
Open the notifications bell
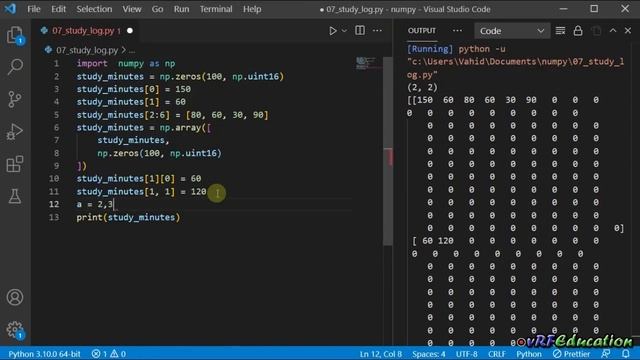pyautogui.click(x=626, y=353)
